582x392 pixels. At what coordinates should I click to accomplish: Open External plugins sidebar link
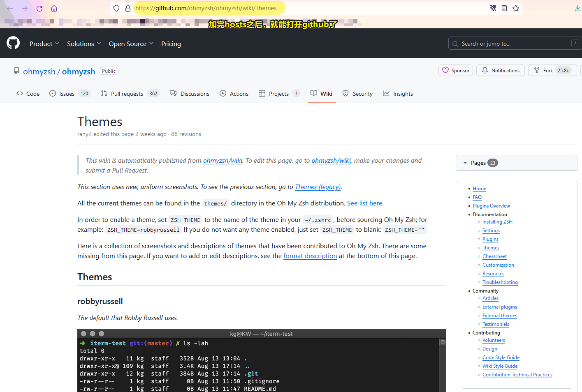coord(500,307)
